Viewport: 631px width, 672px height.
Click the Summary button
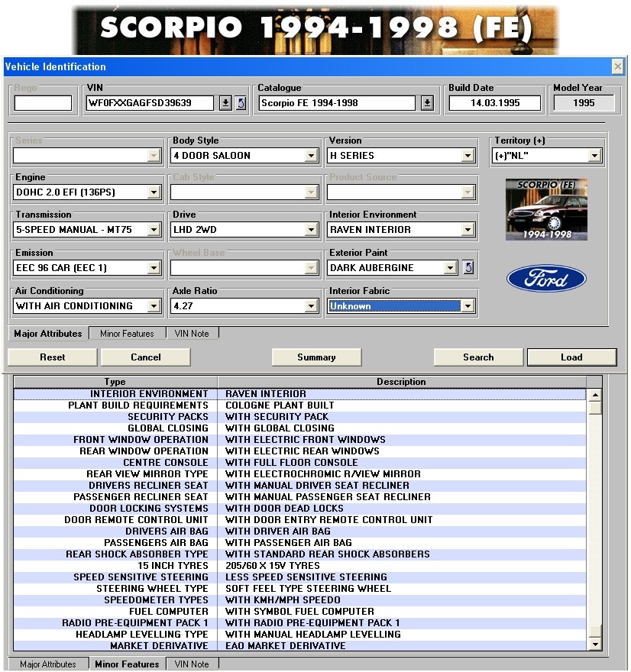click(316, 357)
